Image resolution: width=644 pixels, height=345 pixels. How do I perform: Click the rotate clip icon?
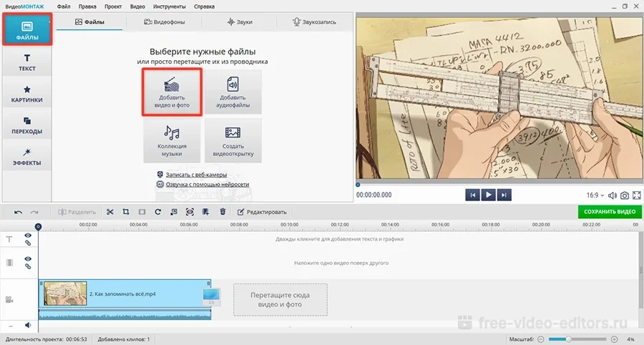click(x=157, y=212)
